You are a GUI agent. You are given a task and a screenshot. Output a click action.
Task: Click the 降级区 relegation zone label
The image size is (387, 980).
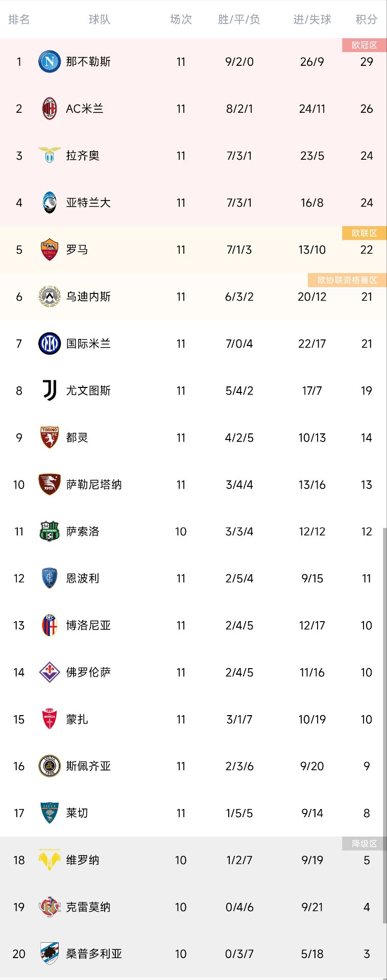coord(364,843)
